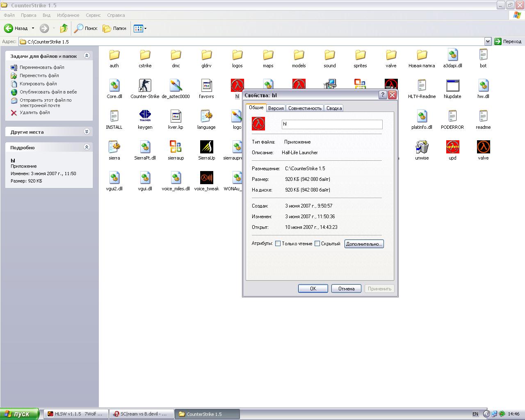Collapse the Задачи для файлов и папок panel
525x420 pixels.
[x=87, y=56]
